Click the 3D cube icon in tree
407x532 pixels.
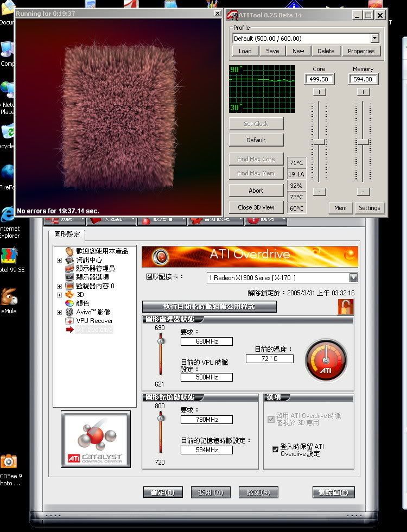point(69,294)
